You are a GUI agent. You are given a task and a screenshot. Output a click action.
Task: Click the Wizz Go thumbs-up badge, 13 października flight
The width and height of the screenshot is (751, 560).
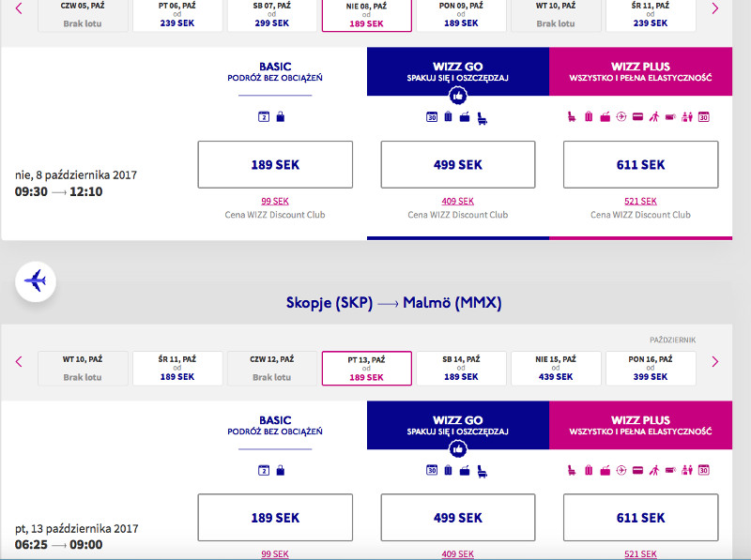click(x=458, y=449)
